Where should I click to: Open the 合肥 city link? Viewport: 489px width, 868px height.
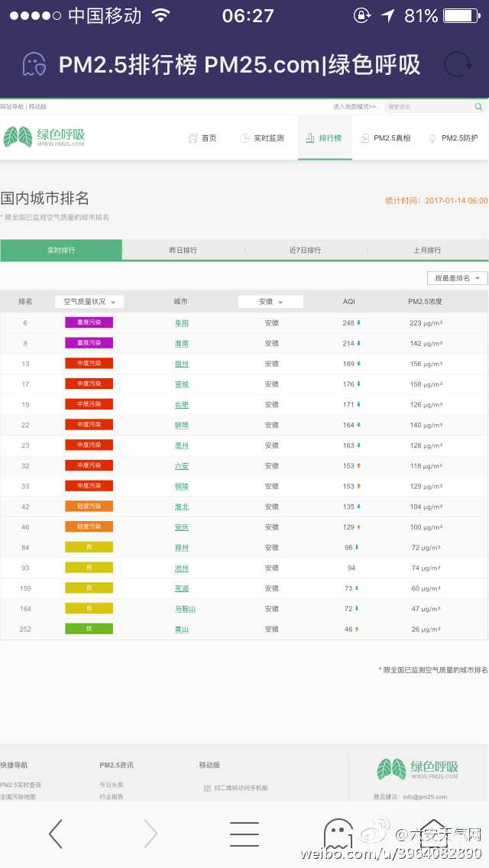[182, 405]
